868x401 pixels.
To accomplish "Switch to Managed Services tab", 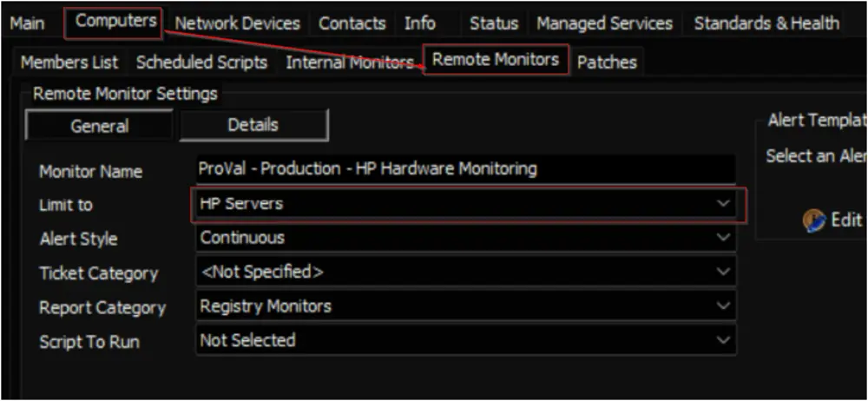I will point(604,23).
